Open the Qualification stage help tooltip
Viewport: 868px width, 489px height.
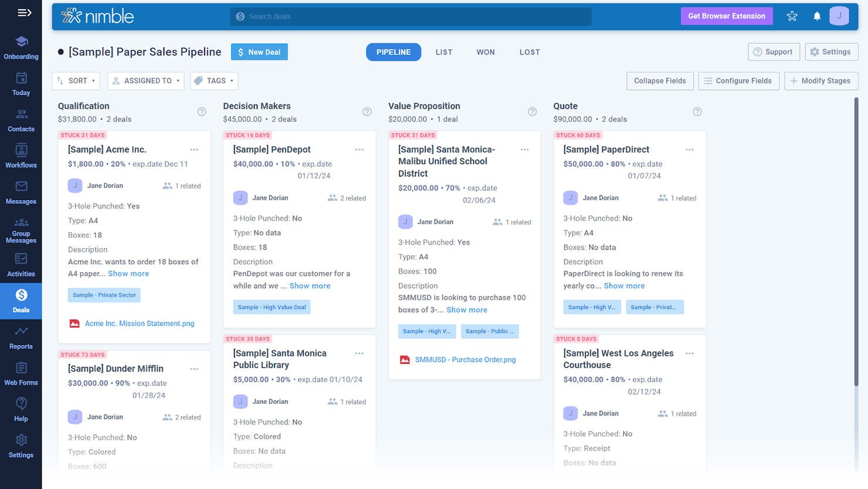[x=202, y=112]
